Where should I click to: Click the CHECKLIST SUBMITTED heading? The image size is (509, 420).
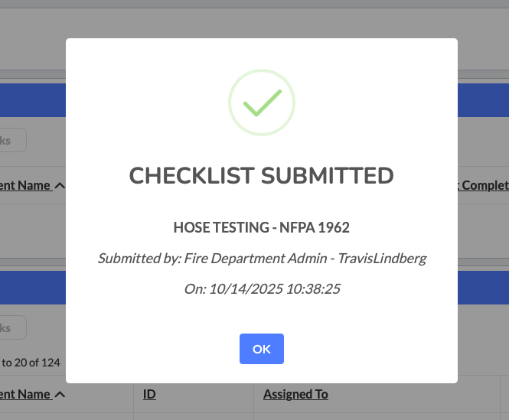262,176
